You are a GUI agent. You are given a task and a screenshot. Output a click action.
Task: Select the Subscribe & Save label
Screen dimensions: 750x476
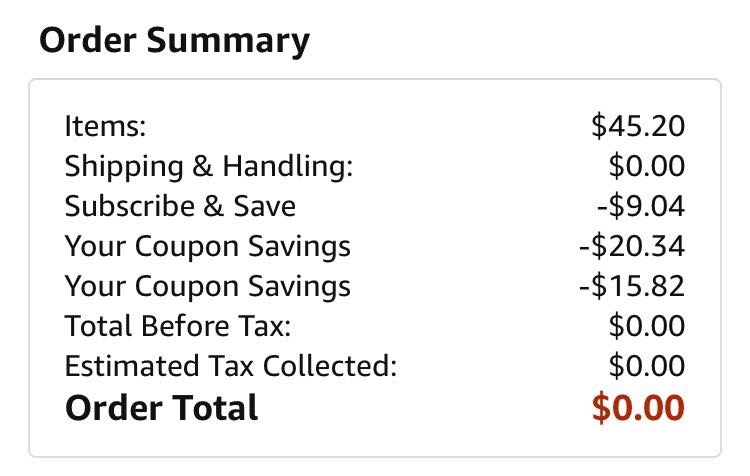tap(180, 206)
